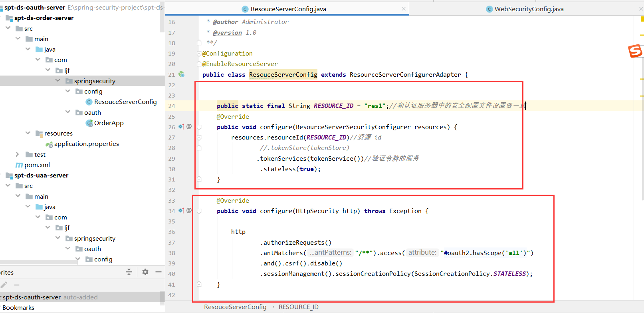Select the config folder under spt-ds-uaa-server oauth
Image resolution: width=644 pixels, height=313 pixels.
(x=103, y=259)
